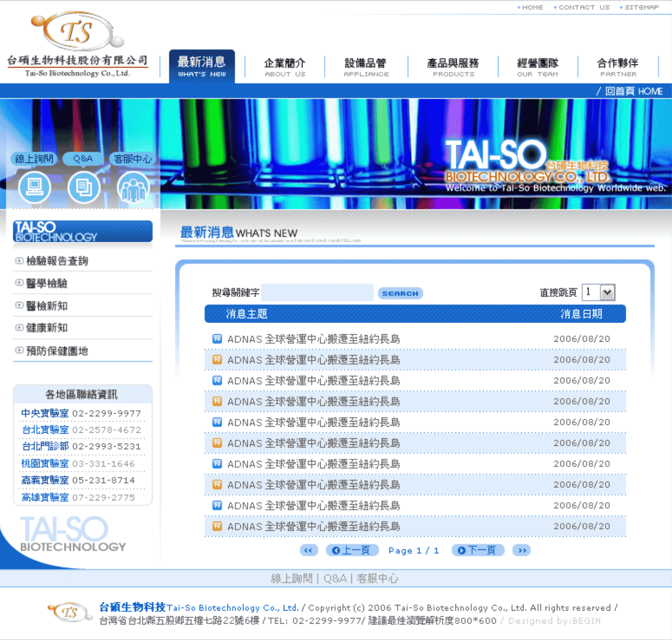Open the 合作夥伴 Partner menu
Image resolution: width=672 pixels, height=640 pixels.
coord(618,67)
